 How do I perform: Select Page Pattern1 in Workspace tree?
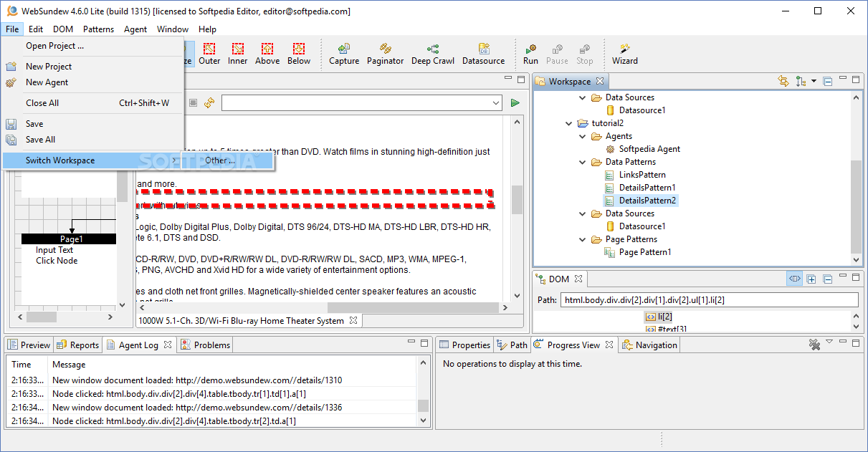[638, 252]
